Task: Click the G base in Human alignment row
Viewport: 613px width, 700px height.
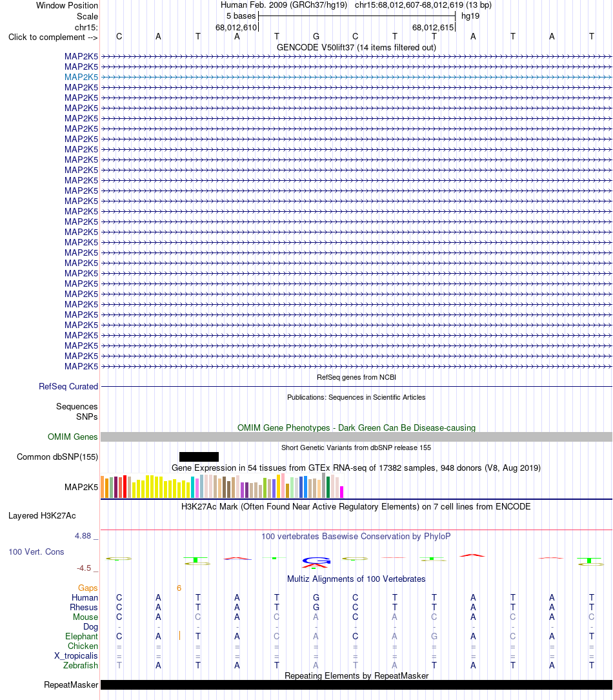Action: (316, 598)
